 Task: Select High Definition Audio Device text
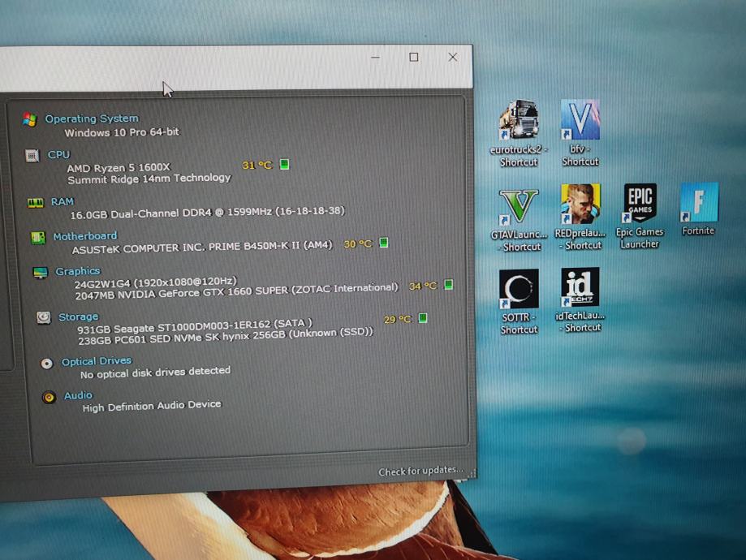[x=152, y=406]
